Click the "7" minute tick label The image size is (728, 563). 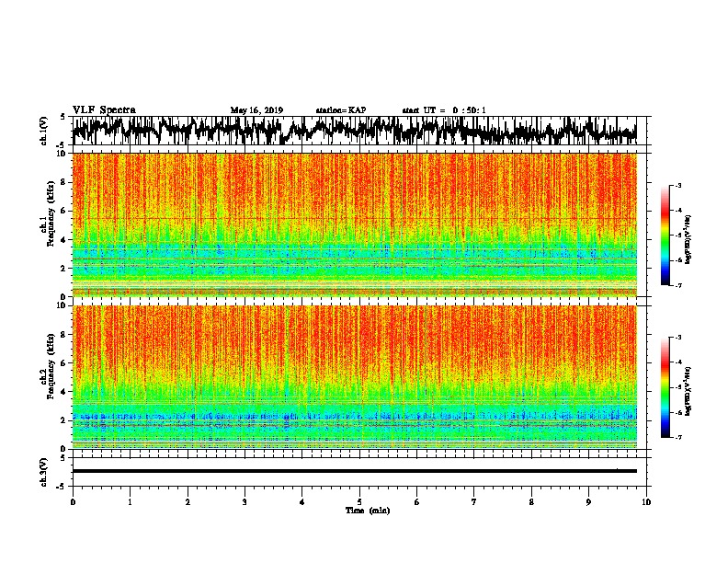(474, 502)
